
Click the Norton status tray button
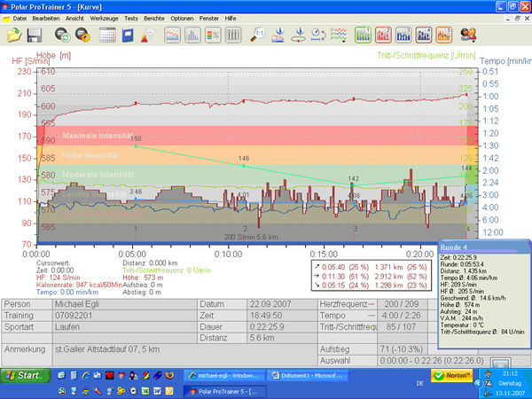click(x=451, y=375)
